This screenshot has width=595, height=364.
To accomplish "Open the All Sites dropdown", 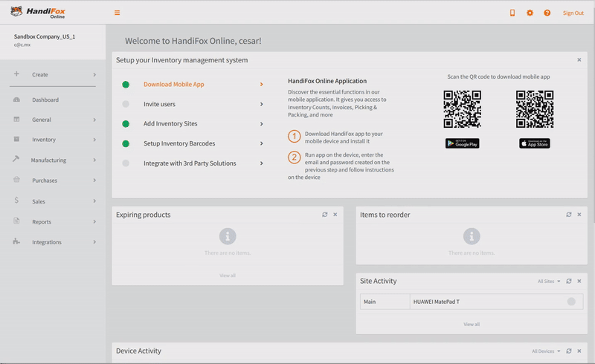I will point(549,282).
